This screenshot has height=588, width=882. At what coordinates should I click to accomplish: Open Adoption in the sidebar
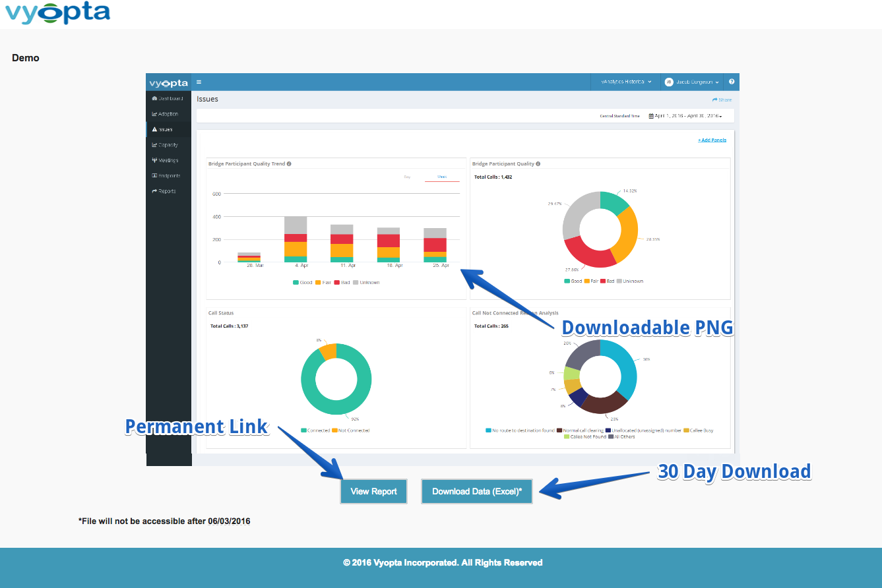click(165, 114)
